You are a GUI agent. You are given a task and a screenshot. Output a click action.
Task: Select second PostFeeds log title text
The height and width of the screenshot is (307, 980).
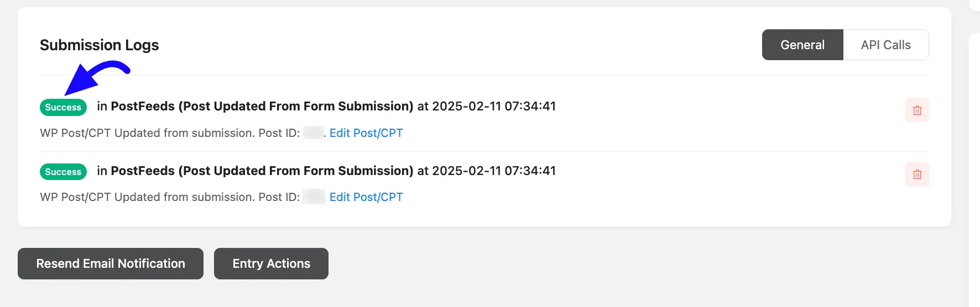click(x=262, y=171)
